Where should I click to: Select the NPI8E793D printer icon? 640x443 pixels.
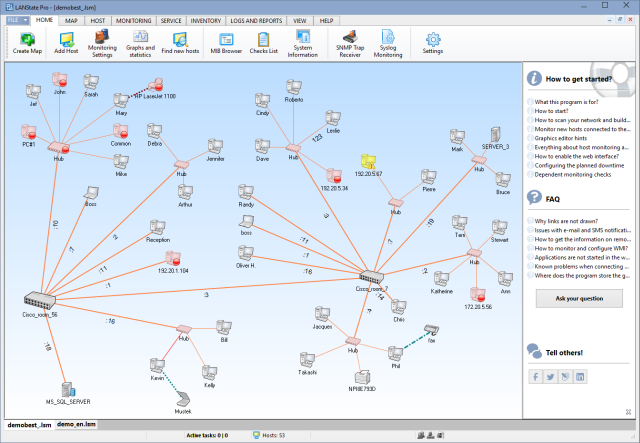click(362, 378)
